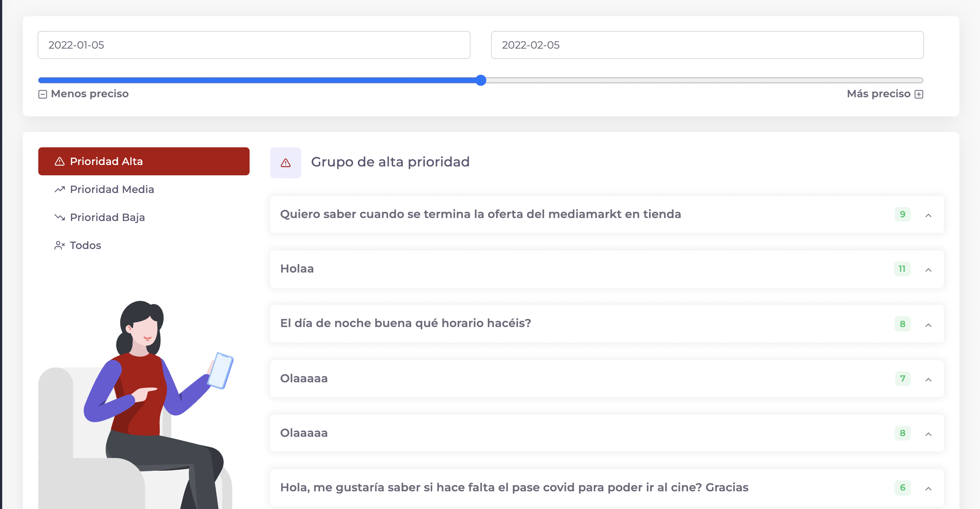The image size is (980, 509).
Task: Click the precision slider handle
Action: click(481, 80)
